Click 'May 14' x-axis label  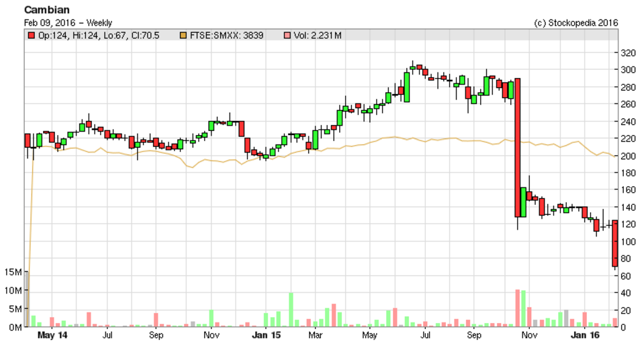tap(52, 335)
